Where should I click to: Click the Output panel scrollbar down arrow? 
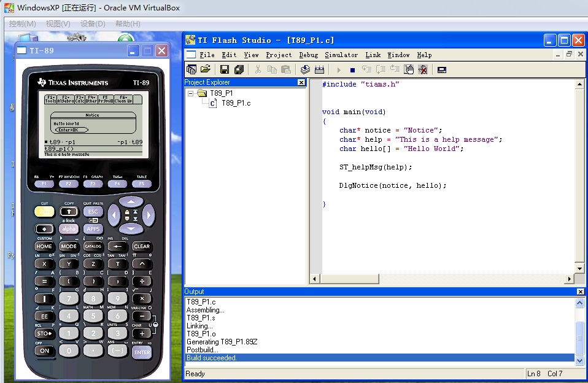click(x=579, y=361)
